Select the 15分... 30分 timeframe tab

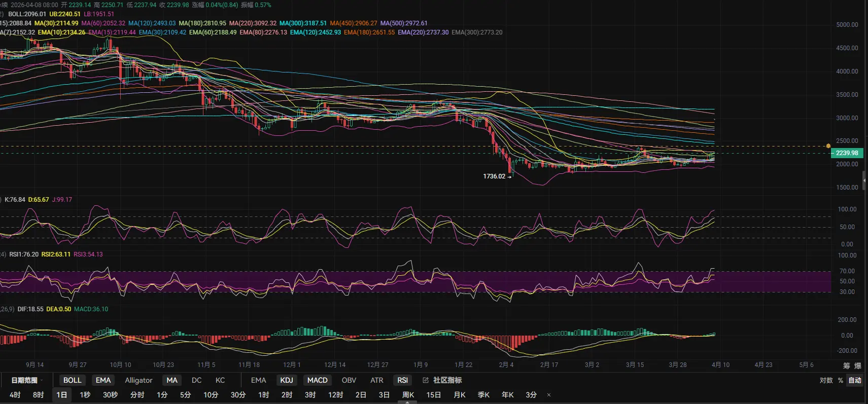[238, 395]
